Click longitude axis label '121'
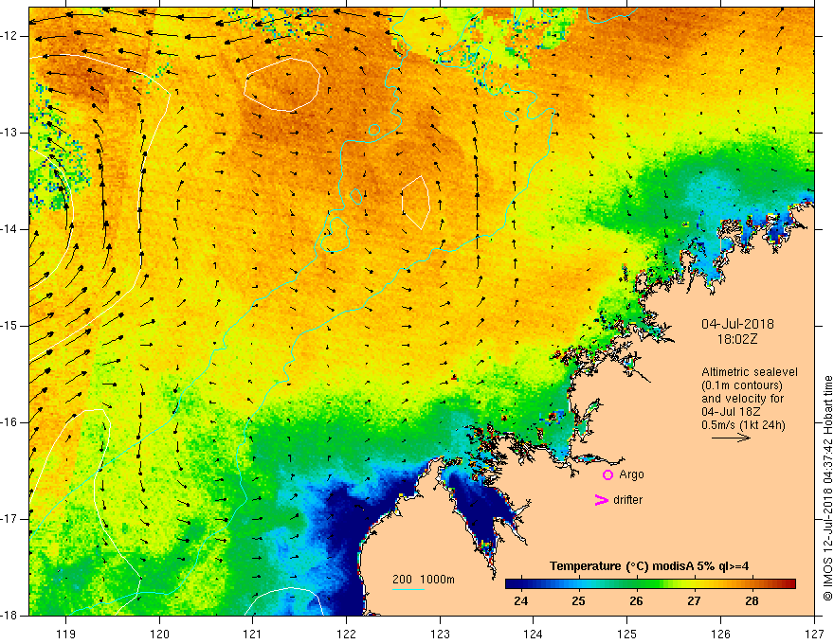 pyautogui.click(x=253, y=635)
